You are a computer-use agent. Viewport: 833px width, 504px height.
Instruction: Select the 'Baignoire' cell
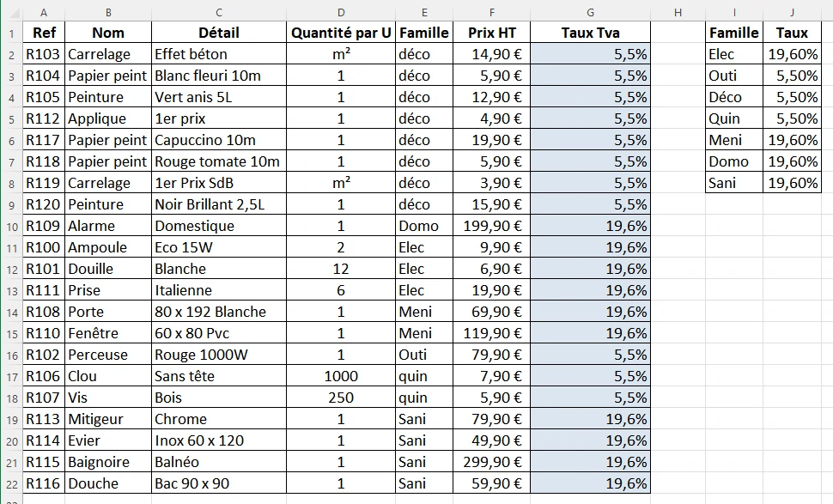107,462
